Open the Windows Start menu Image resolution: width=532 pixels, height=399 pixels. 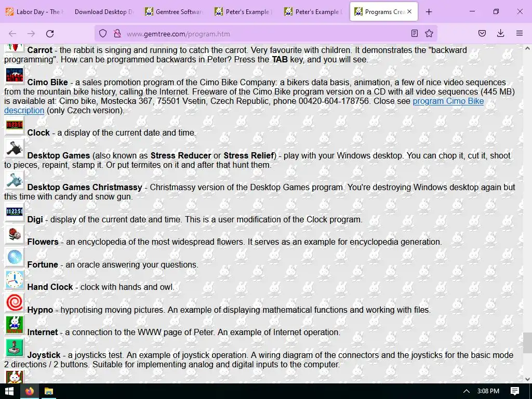pos(9,391)
